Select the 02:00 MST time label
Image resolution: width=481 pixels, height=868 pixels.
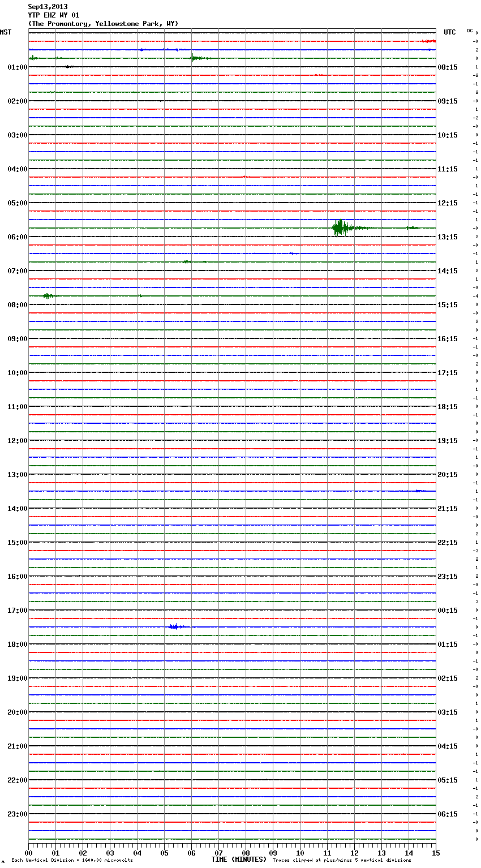(x=18, y=101)
